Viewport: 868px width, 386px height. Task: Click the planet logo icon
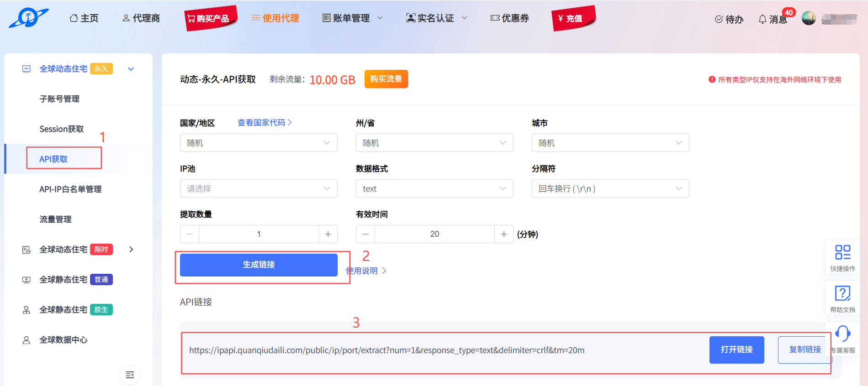[28, 18]
